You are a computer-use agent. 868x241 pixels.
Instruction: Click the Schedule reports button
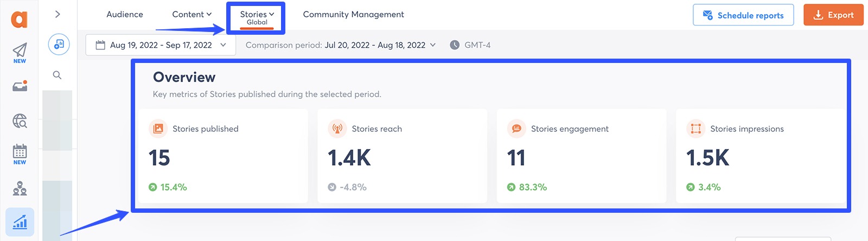pyautogui.click(x=743, y=15)
